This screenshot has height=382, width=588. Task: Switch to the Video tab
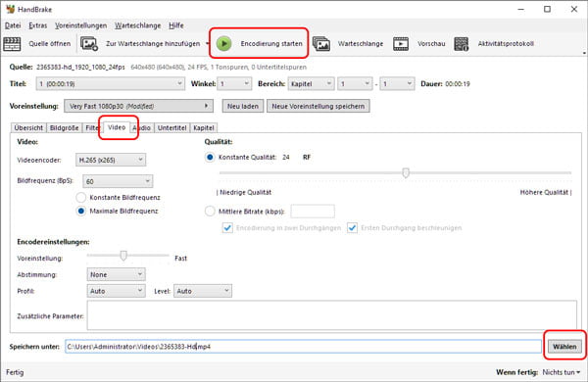[117, 127]
